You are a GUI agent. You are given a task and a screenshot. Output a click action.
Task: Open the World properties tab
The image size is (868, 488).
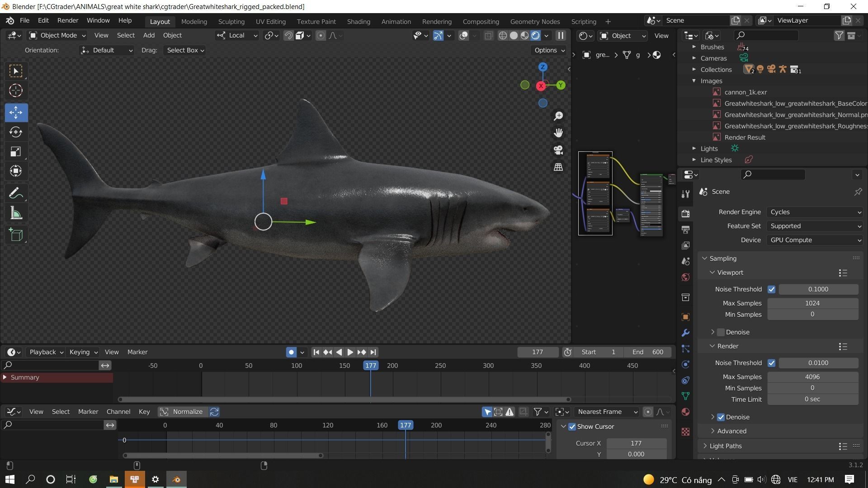click(x=685, y=277)
